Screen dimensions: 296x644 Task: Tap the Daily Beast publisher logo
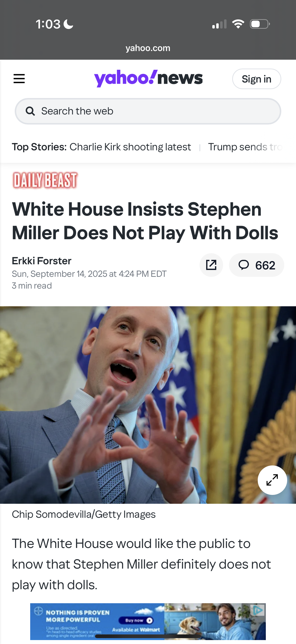click(x=45, y=180)
